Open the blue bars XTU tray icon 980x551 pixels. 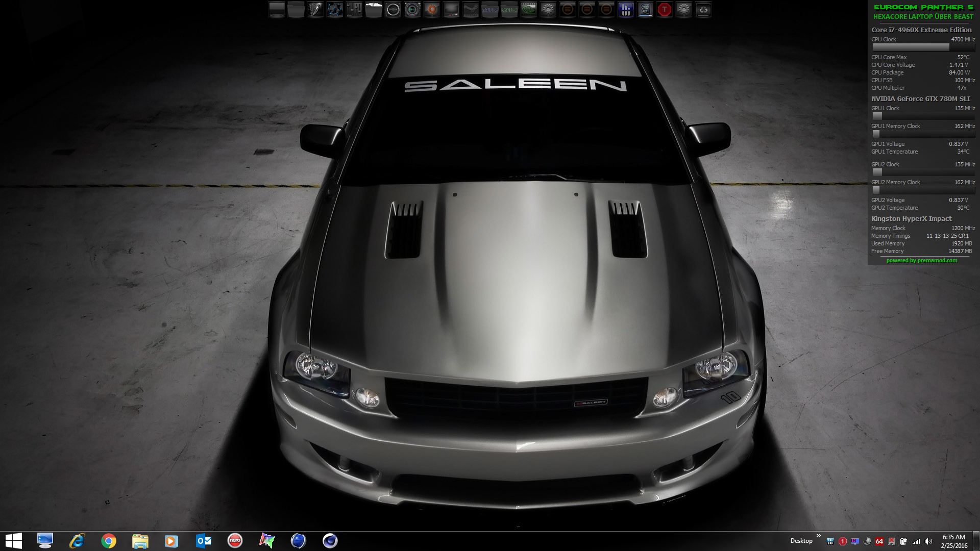tap(830, 541)
